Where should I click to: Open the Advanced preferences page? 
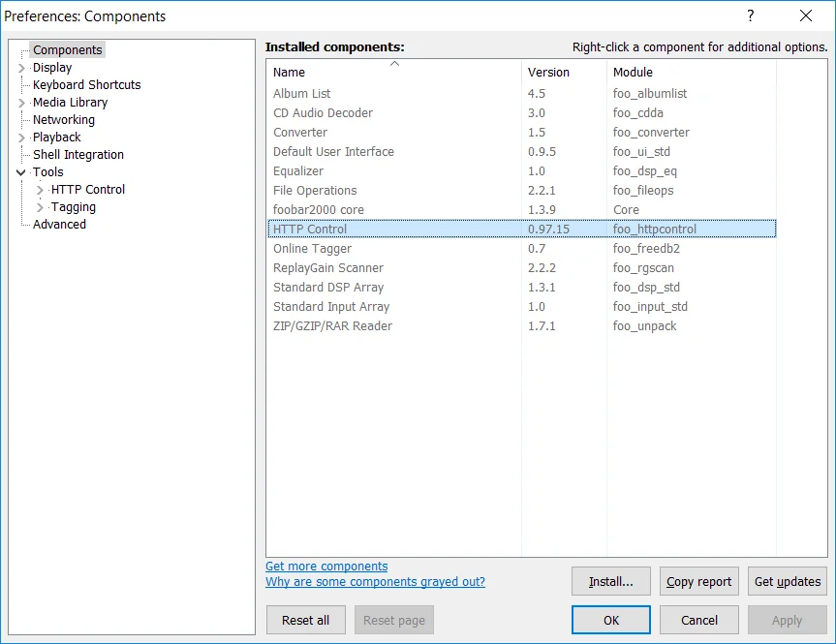pos(59,225)
